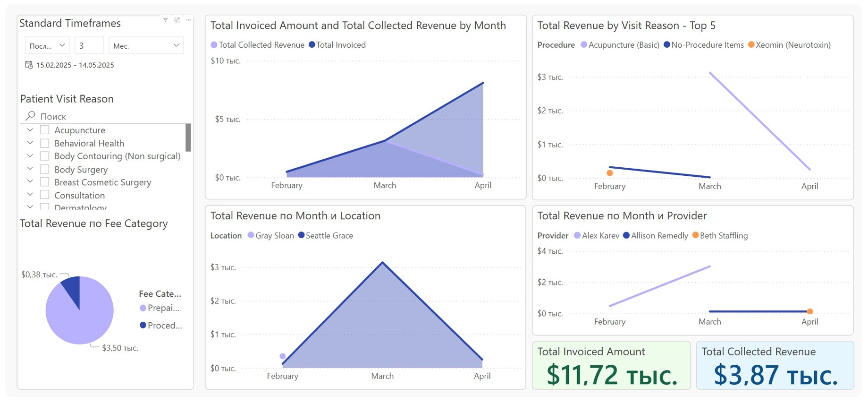This screenshot has height=404, width=868.
Task: Tick the Behavioral Health checkbox
Action: click(x=45, y=143)
